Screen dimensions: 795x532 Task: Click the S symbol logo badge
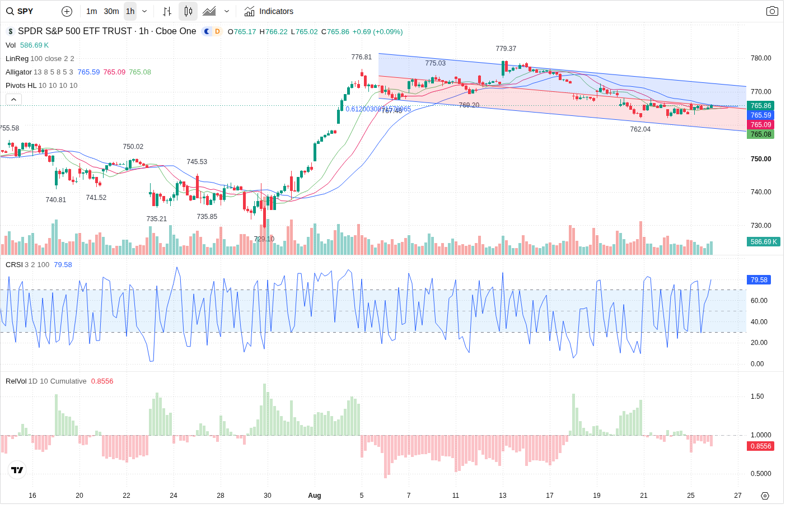click(x=10, y=31)
